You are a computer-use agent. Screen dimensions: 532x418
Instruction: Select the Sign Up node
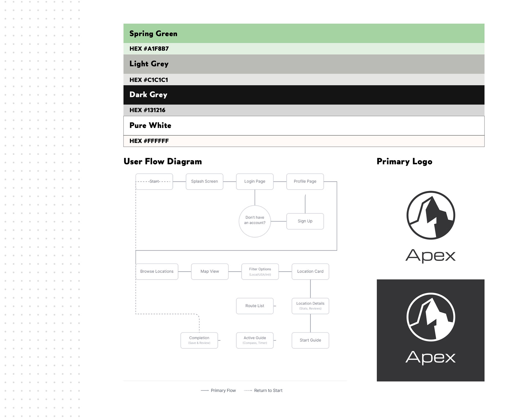[x=305, y=221]
